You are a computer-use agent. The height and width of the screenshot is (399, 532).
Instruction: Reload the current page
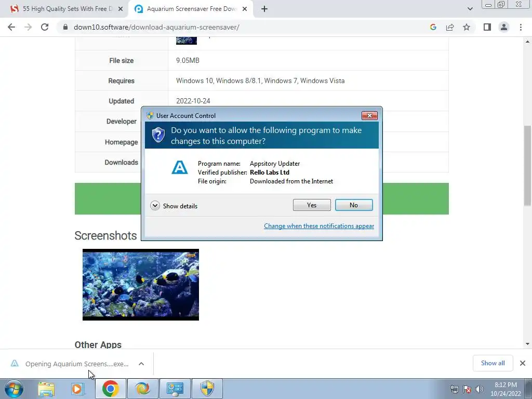click(x=45, y=27)
